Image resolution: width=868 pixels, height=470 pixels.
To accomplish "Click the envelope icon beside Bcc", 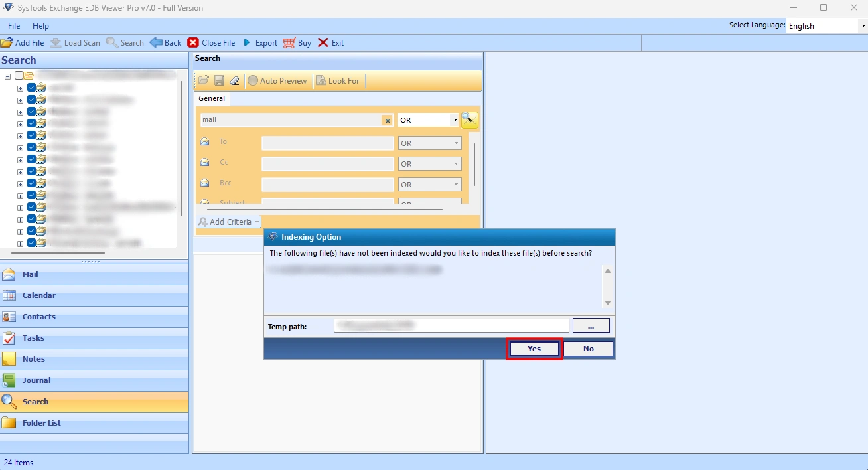I will (205, 183).
